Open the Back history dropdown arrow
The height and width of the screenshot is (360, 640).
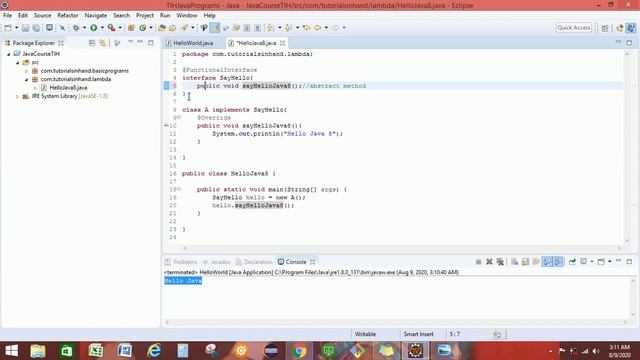(x=326, y=28)
